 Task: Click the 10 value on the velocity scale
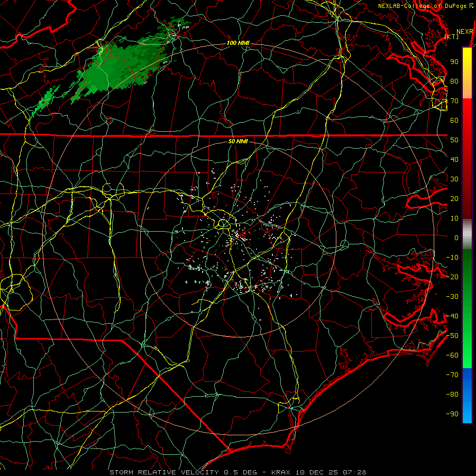coord(454,218)
